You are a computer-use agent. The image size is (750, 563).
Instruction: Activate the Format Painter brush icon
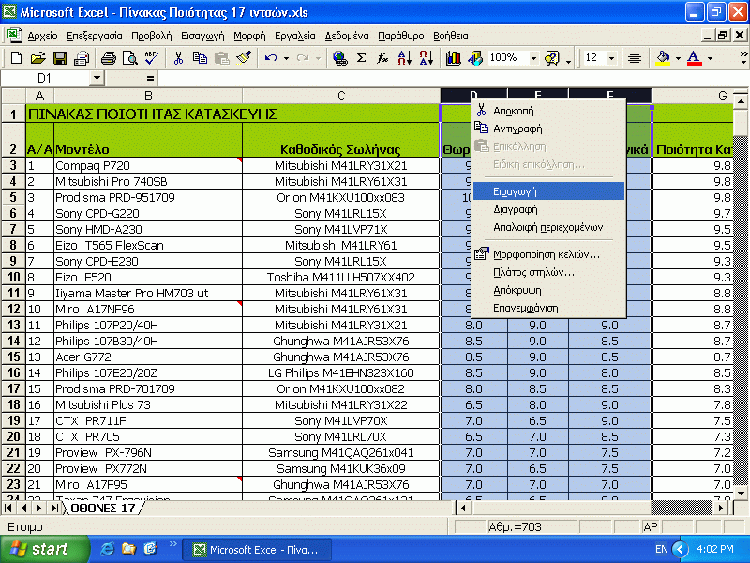pyautogui.click(x=243, y=58)
